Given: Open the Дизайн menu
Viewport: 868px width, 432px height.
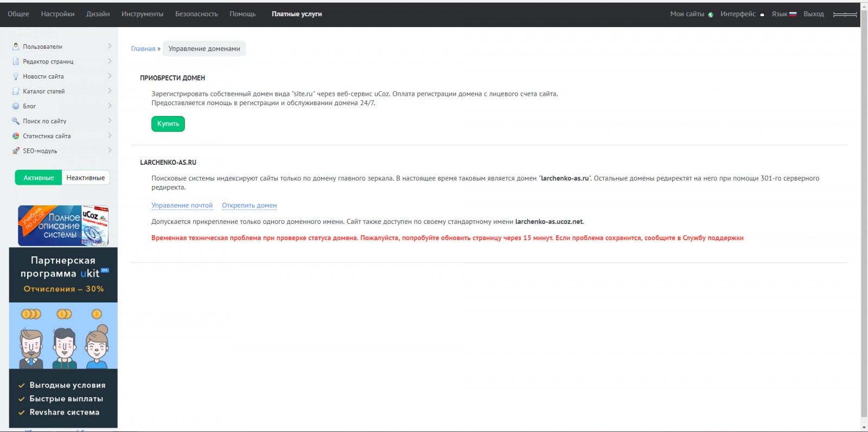Looking at the screenshot, I should click(x=98, y=14).
